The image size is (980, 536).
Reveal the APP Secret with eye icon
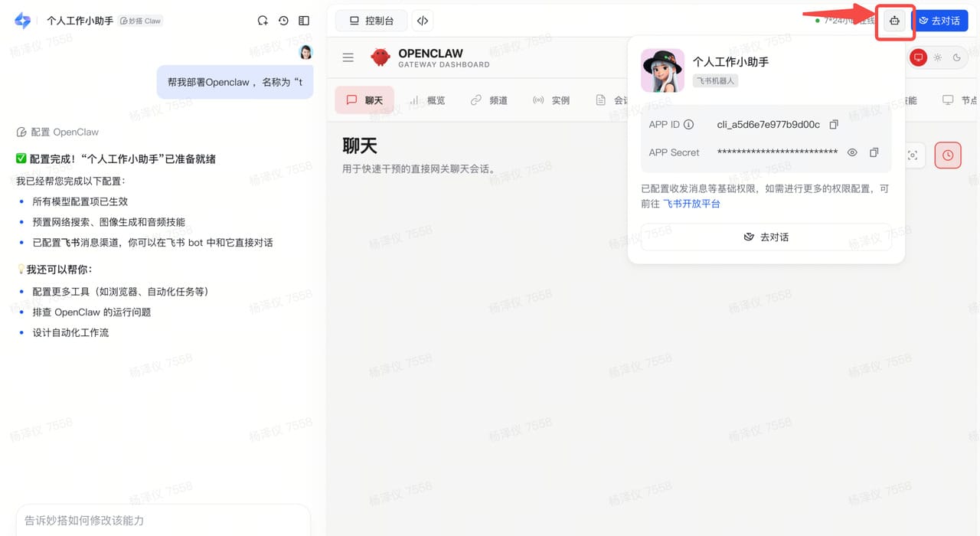click(852, 152)
